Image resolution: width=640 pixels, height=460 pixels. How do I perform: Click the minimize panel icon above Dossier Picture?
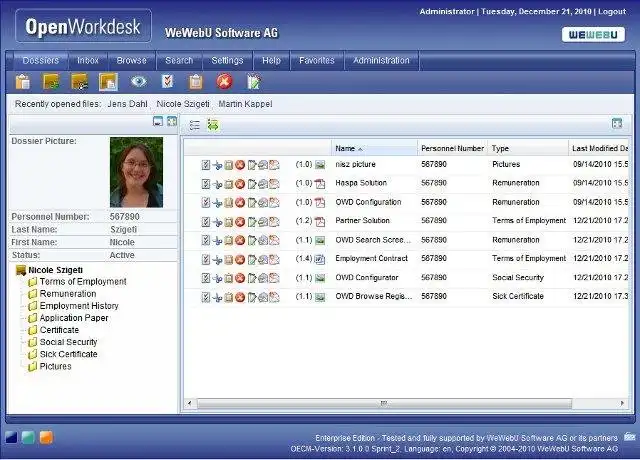pos(158,121)
